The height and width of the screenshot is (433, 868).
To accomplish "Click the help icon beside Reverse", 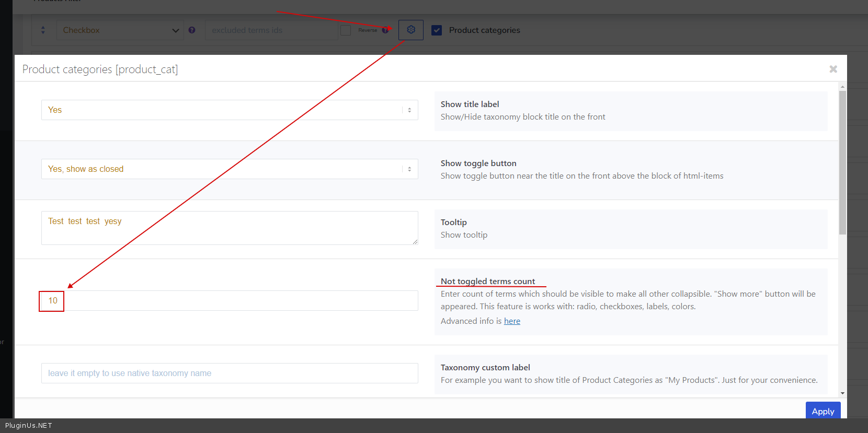I will 385,30.
